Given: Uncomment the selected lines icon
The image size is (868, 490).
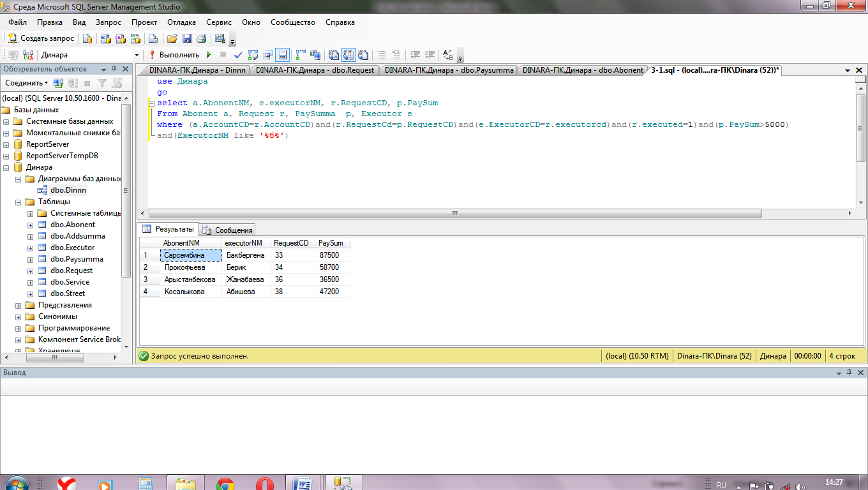Looking at the screenshot, I should pos(396,55).
